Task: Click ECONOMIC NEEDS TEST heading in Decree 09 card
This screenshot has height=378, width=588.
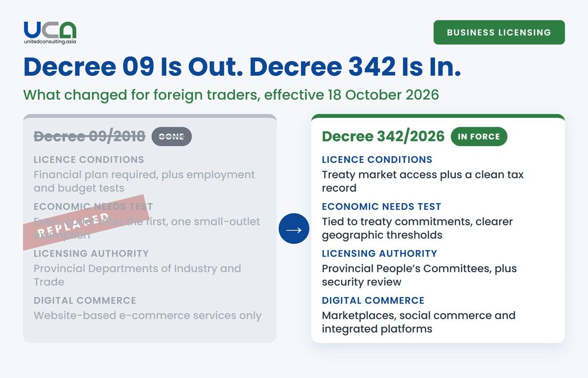Action: [93, 206]
